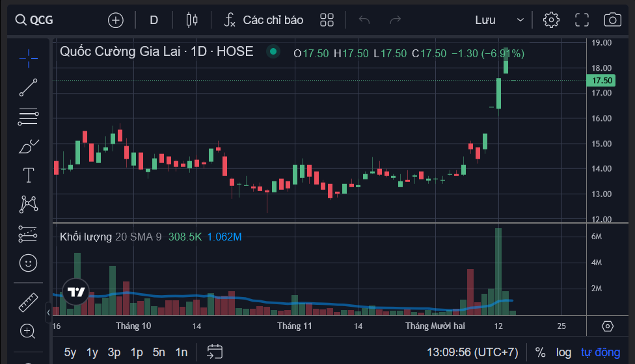Screen dimensions: 635x364
Task: Select the brush drawing tool
Action: pos(28,146)
